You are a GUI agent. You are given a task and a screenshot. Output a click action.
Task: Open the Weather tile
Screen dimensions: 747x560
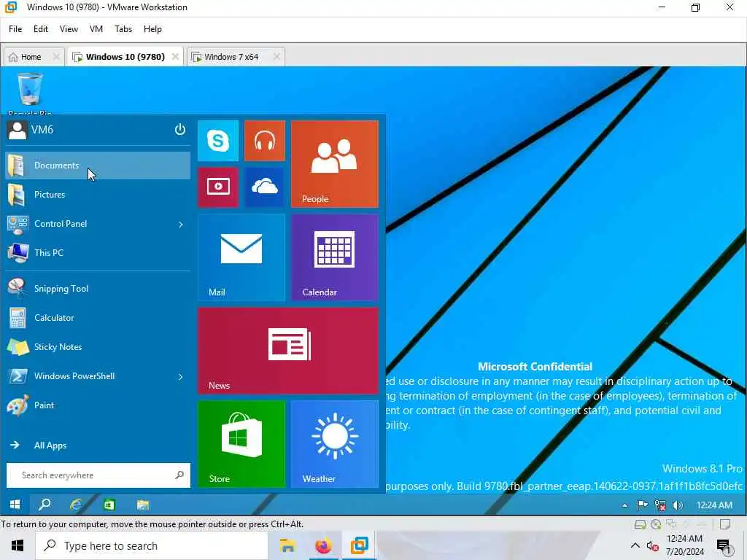coord(334,444)
